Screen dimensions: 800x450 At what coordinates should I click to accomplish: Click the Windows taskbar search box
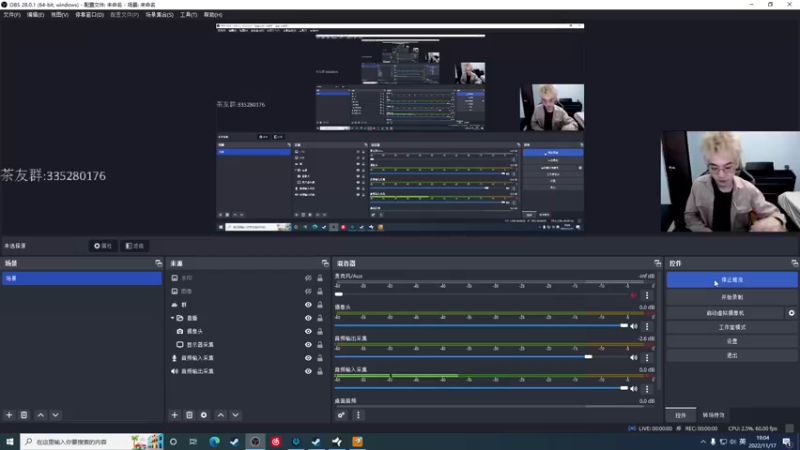(x=92, y=441)
